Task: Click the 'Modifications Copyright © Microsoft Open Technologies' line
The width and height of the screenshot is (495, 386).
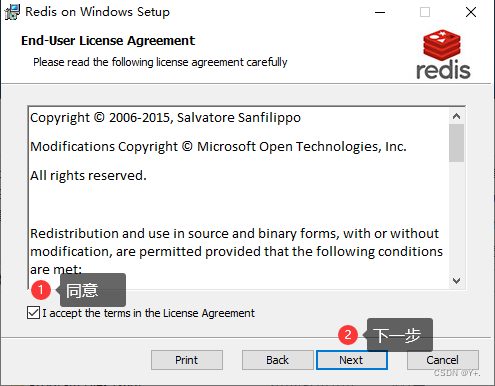Action: [x=218, y=147]
